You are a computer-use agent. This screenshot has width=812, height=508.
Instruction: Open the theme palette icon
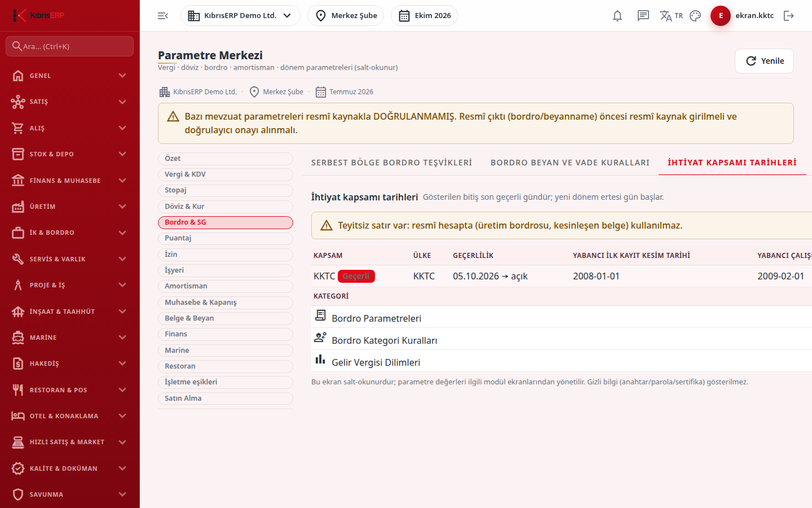[x=695, y=16]
